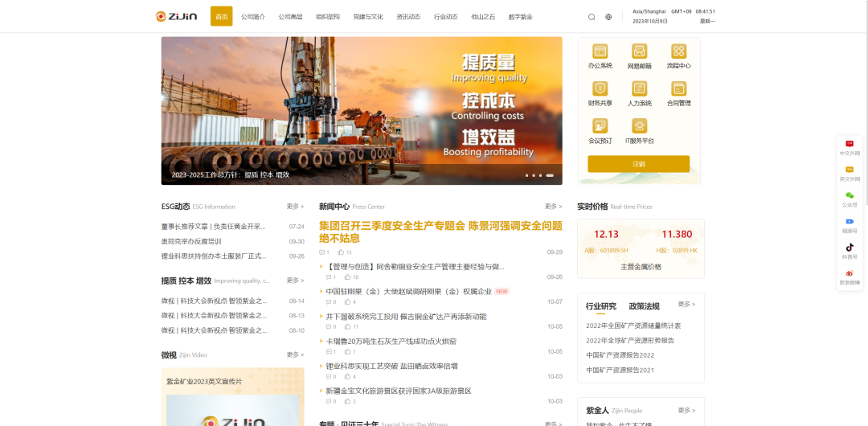Expand 更多 in the 微视 Zijin Video section

tap(295, 354)
